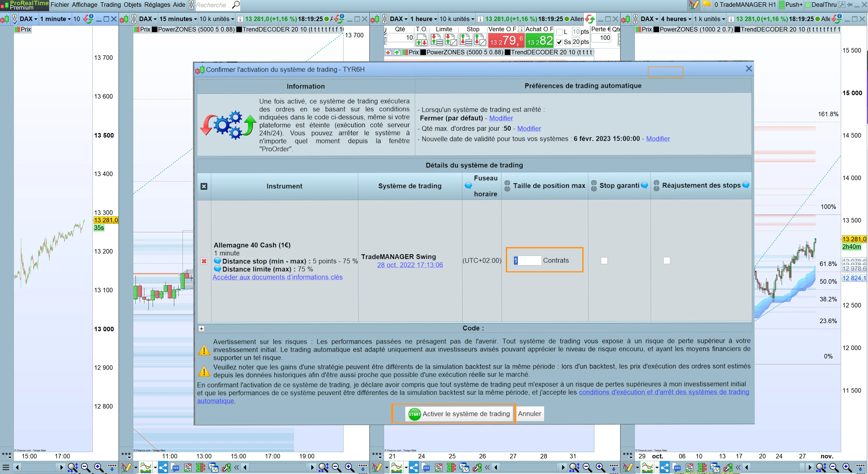Uncheck the Ss 20 pts checkbox
The image size is (868, 474).
point(559,42)
